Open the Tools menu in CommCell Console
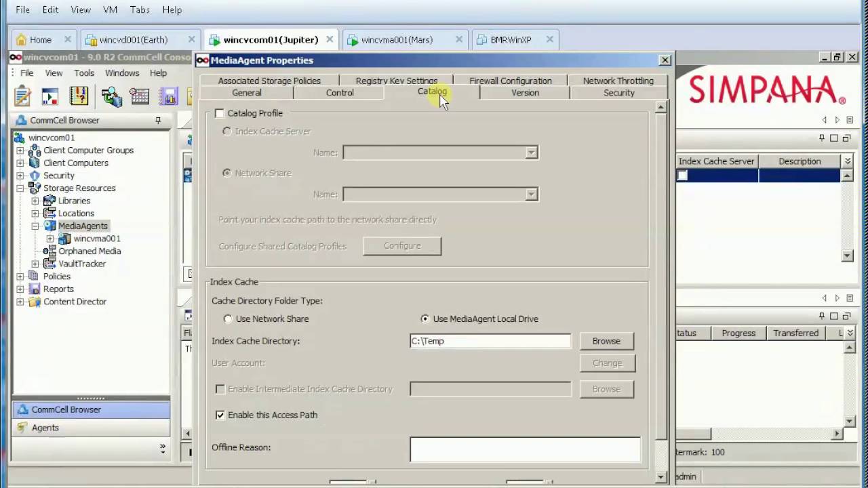868x488 pixels. click(x=84, y=73)
